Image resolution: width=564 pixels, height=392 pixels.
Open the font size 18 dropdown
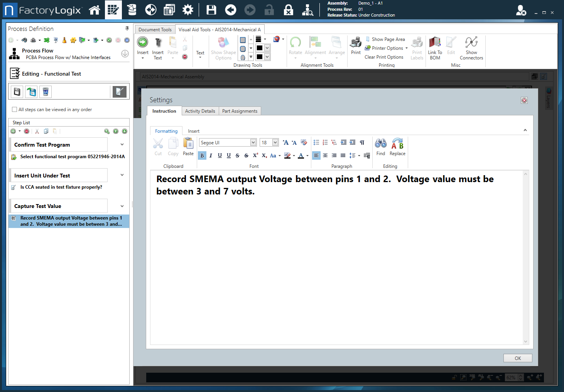[x=275, y=143]
